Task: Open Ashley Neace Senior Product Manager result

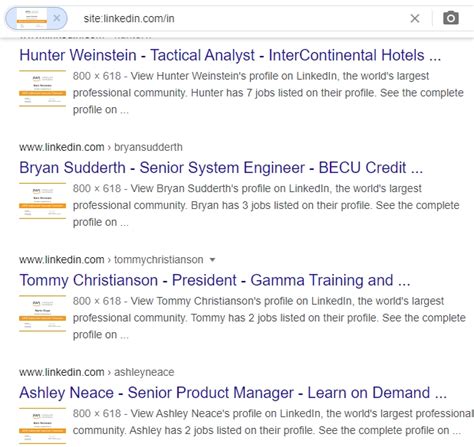Action: [233, 393]
